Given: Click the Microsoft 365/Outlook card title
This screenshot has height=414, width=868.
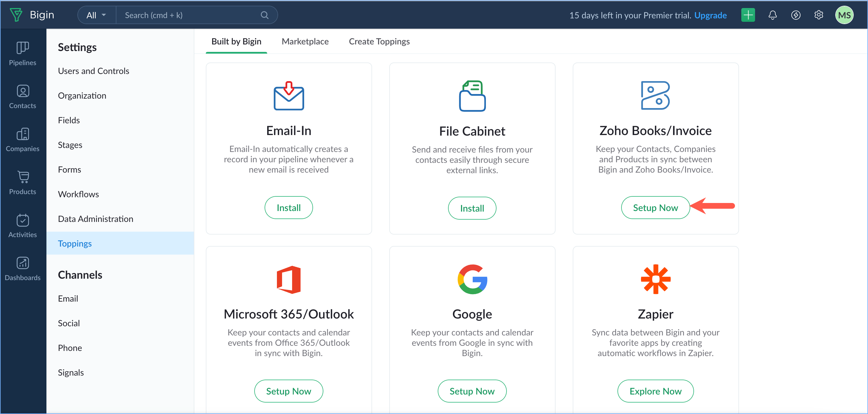Looking at the screenshot, I should pyautogui.click(x=289, y=314).
